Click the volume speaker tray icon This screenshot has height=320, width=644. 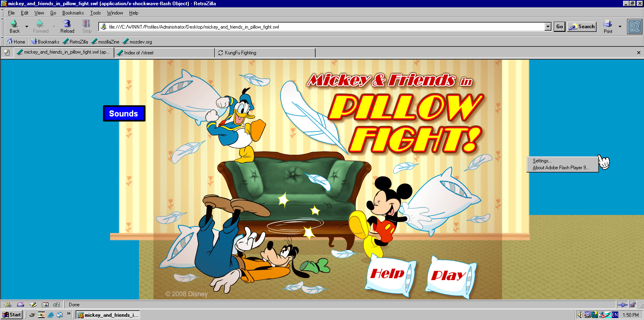(580, 315)
